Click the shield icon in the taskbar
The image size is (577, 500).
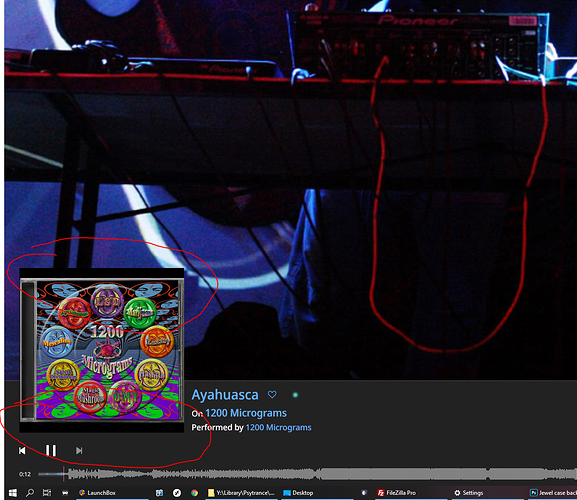point(364,493)
